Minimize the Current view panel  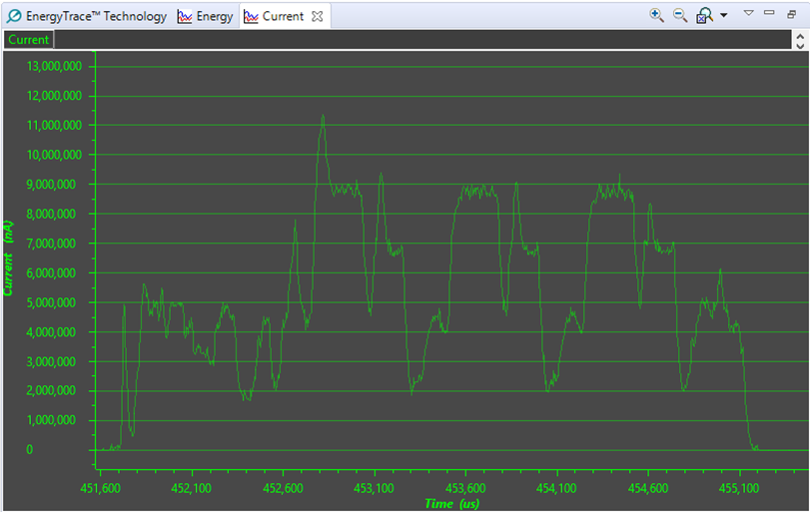pyautogui.click(x=769, y=13)
